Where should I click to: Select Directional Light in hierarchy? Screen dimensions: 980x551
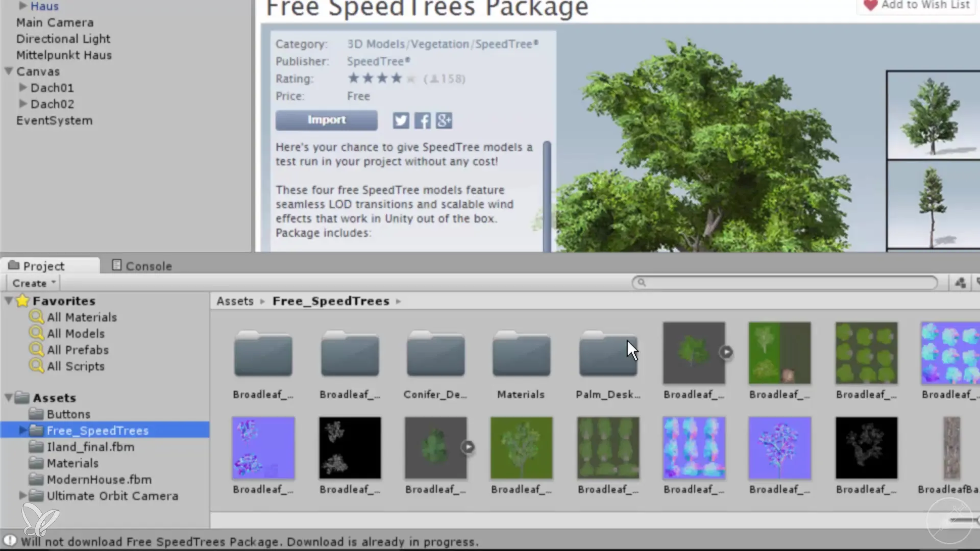[63, 39]
